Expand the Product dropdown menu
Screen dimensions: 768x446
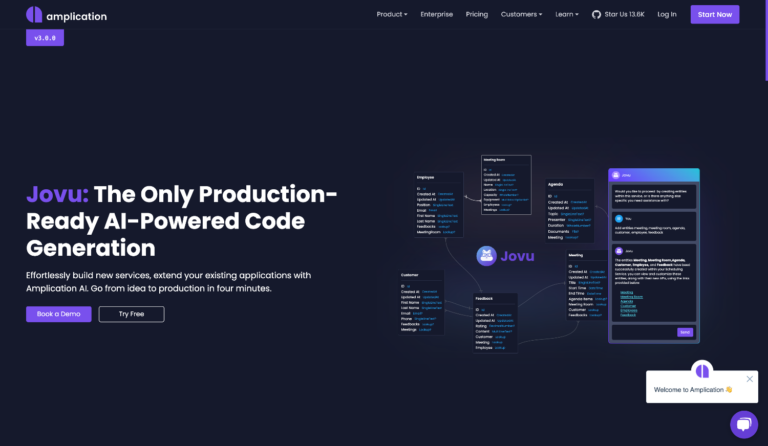tap(392, 15)
